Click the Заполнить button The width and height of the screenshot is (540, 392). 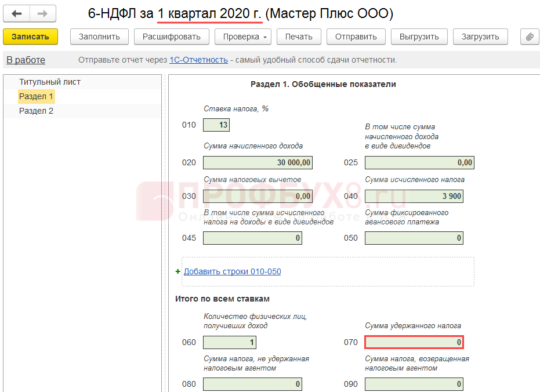99,37
